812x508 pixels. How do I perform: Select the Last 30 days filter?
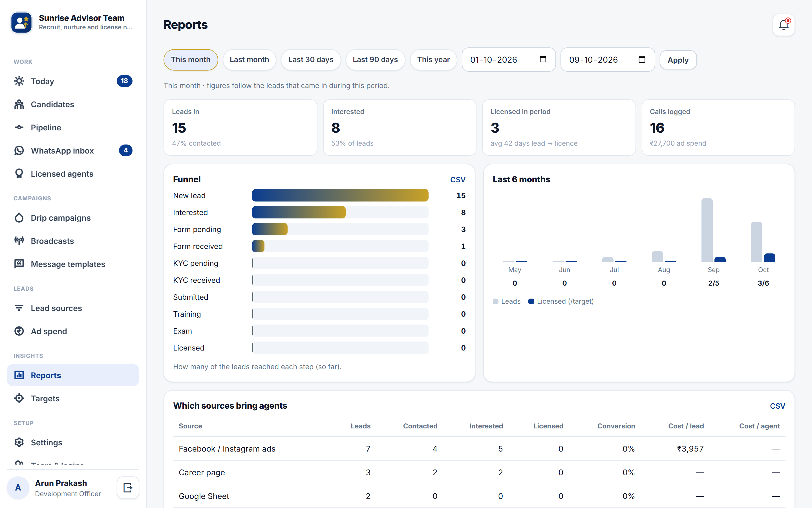pyautogui.click(x=311, y=60)
